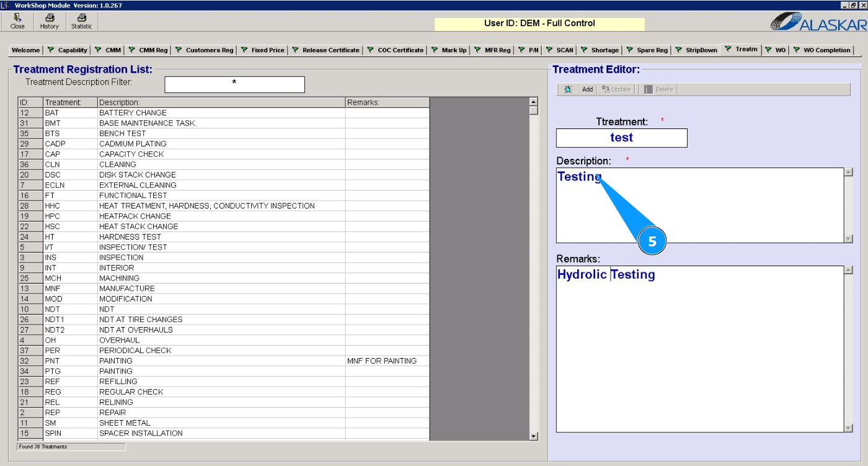Switch to the SCAN tab
This screenshot has height=466, width=868.
[560, 50]
